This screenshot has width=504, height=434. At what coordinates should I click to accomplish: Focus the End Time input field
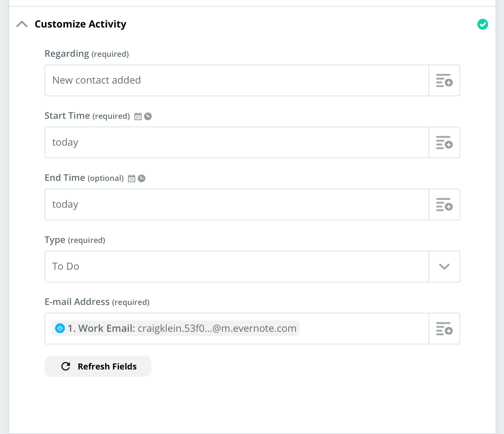(x=236, y=204)
